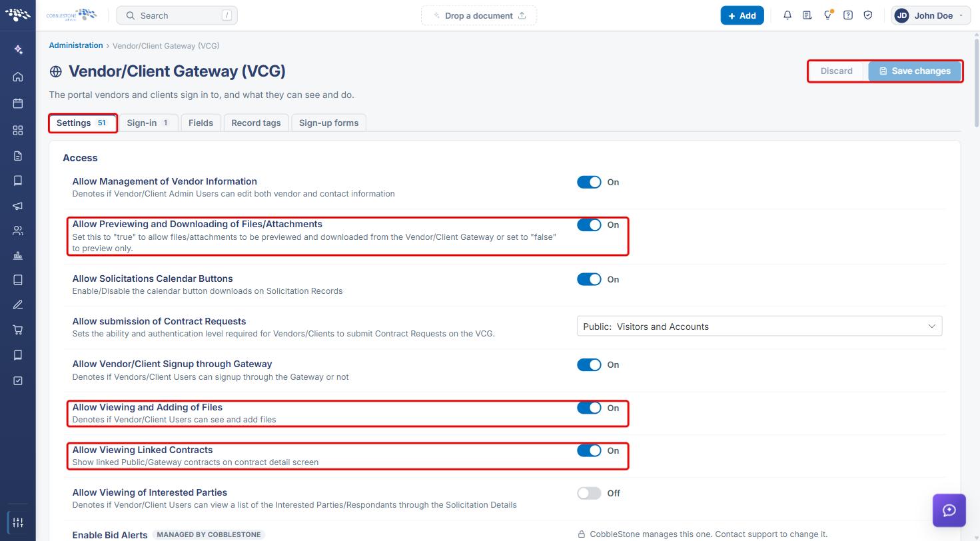Viewport: 980px width, 541px height.
Task: Open the Allow submission of Contract Requests dropdown
Action: click(759, 326)
